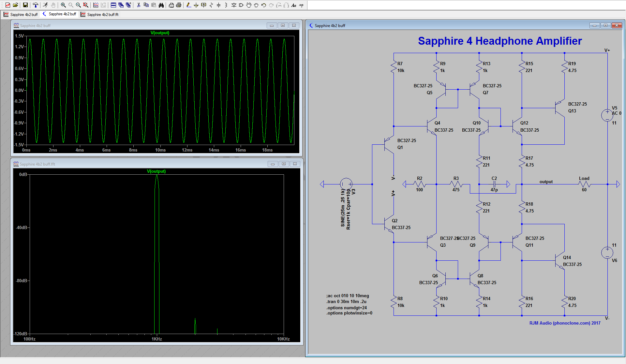Copy using the duplicate icon

(x=146, y=5)
